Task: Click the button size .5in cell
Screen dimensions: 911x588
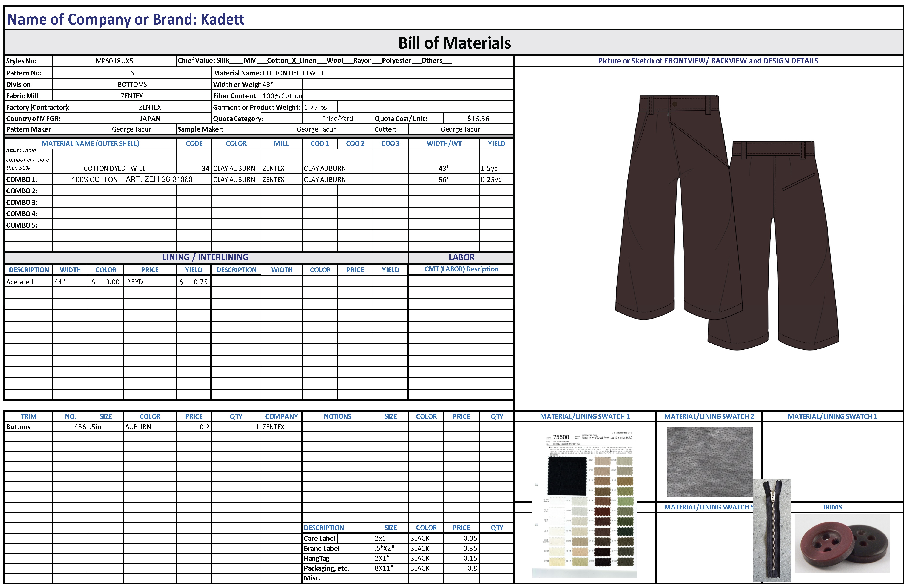Action: 106,427
